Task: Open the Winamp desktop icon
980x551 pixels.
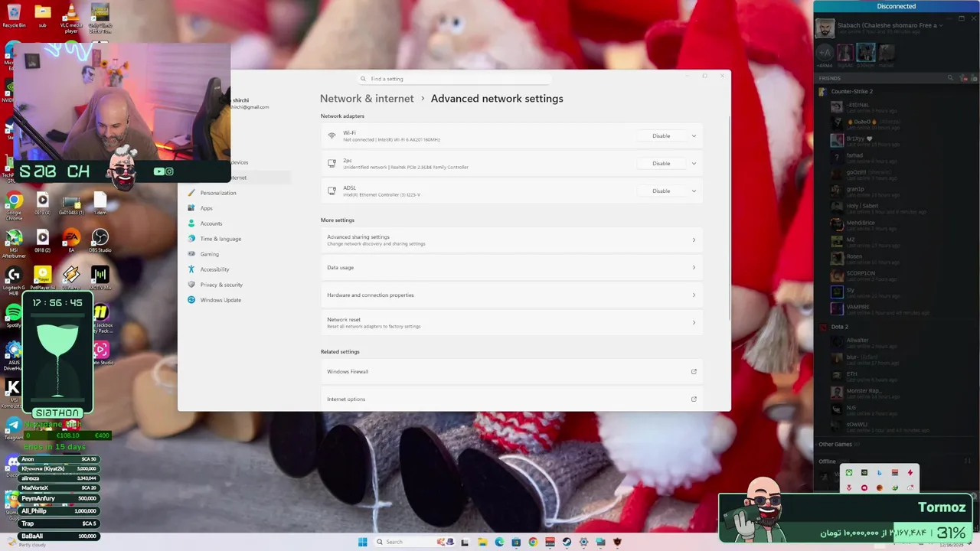Action: pyautogui.click(x=71, y=277)
